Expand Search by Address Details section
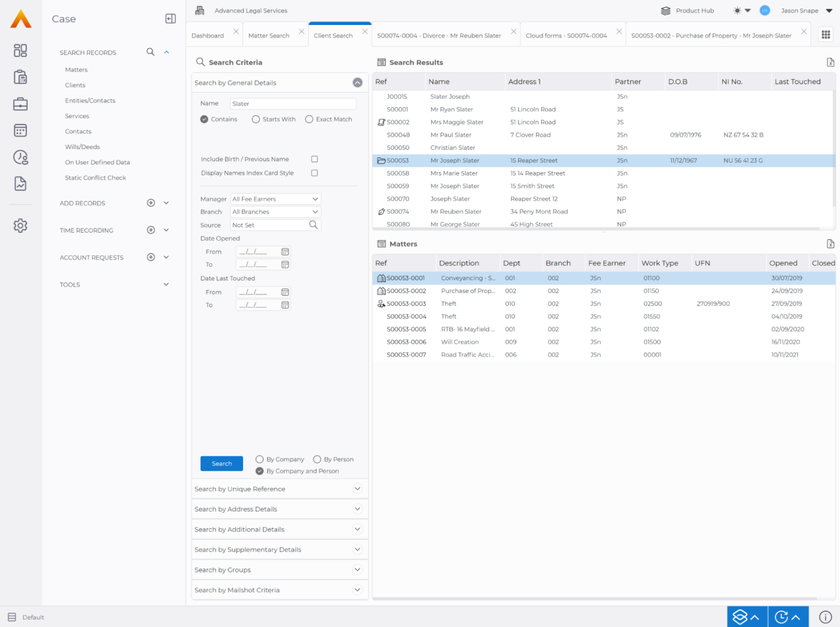 (357, 509)
